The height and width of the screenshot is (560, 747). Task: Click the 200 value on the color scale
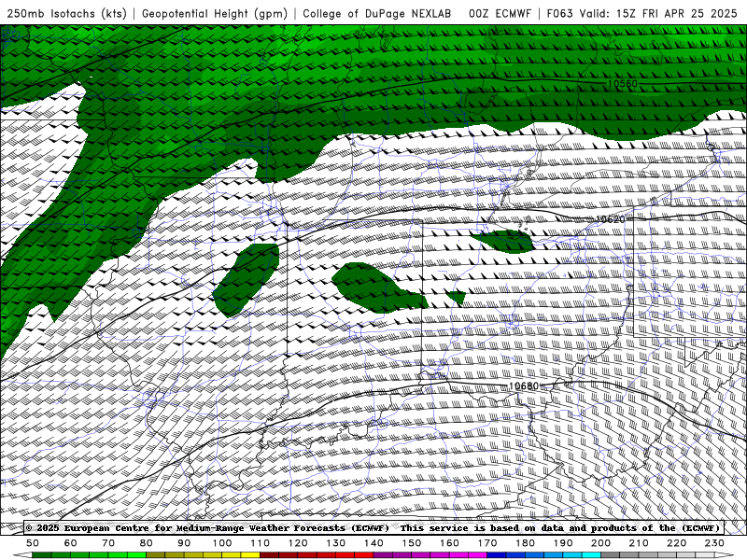[600, 543]
